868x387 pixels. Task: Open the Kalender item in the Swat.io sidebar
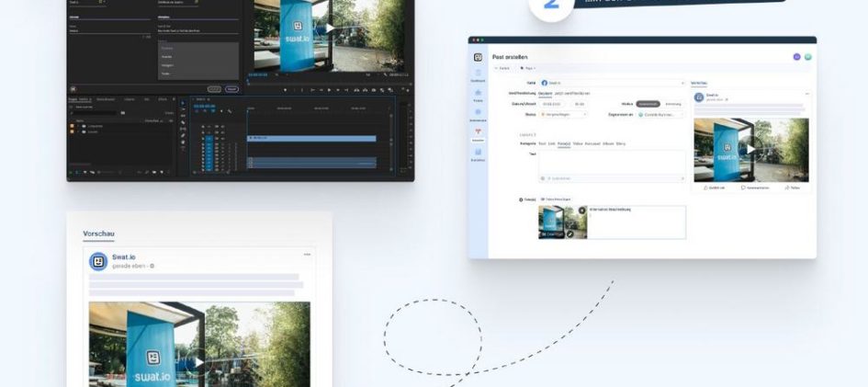tap(479, 134)
